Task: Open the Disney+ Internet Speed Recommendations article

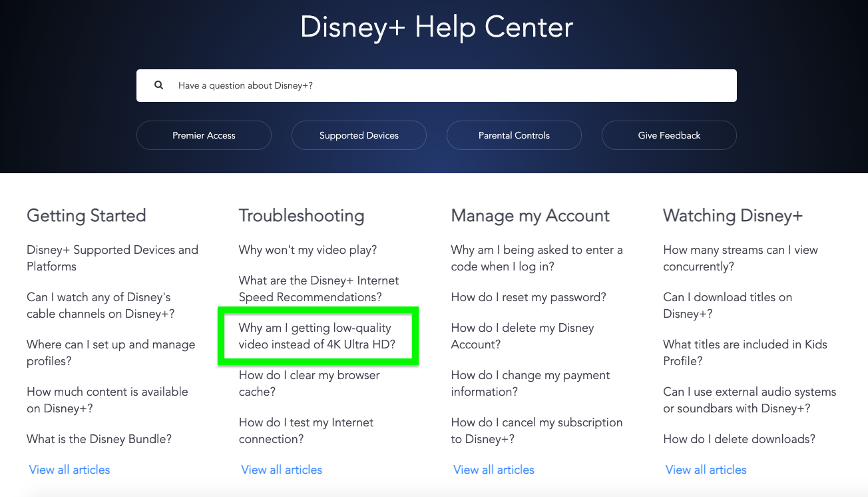Action: [318, 288]
